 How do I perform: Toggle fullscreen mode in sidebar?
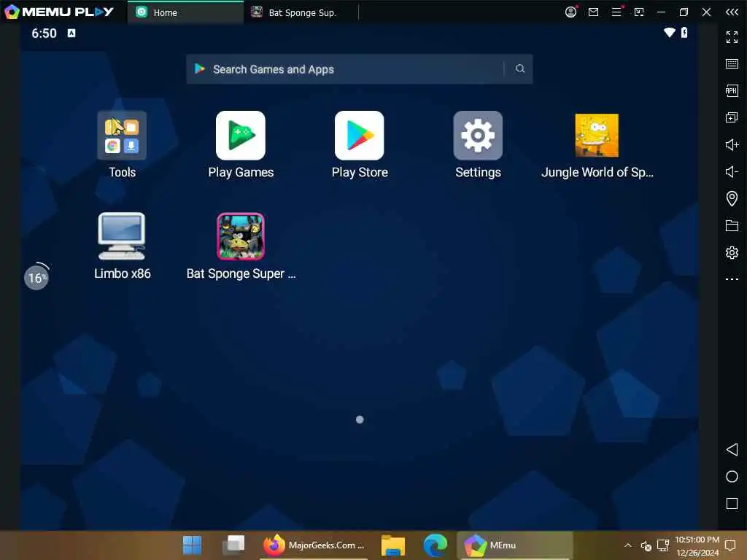pos(732,37)
